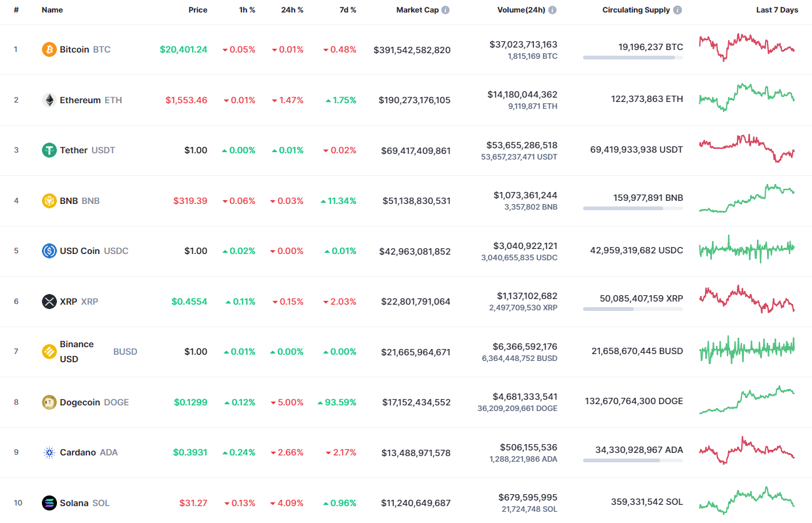Viewport: 812px width, 523px height.
Task: Click the Market Cap info icon
Action: pyautogui.click(x=444, y=9)
